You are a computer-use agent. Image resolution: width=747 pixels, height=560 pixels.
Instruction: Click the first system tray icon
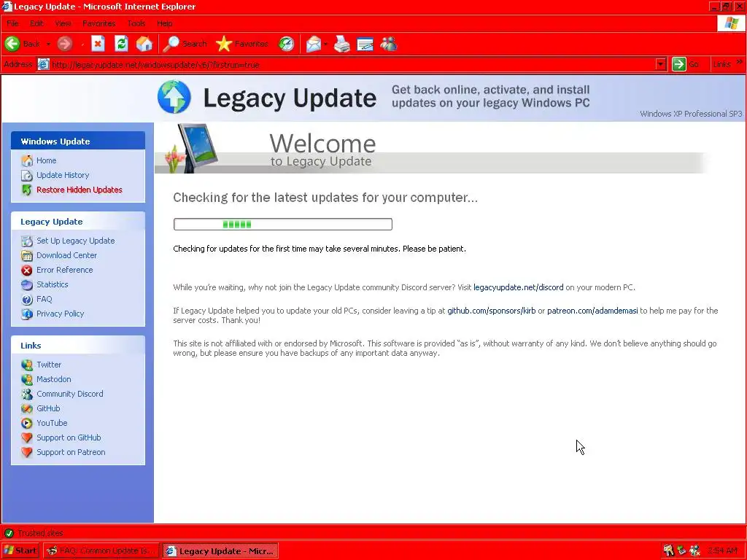pyautogui.click(x=669, y=551)
